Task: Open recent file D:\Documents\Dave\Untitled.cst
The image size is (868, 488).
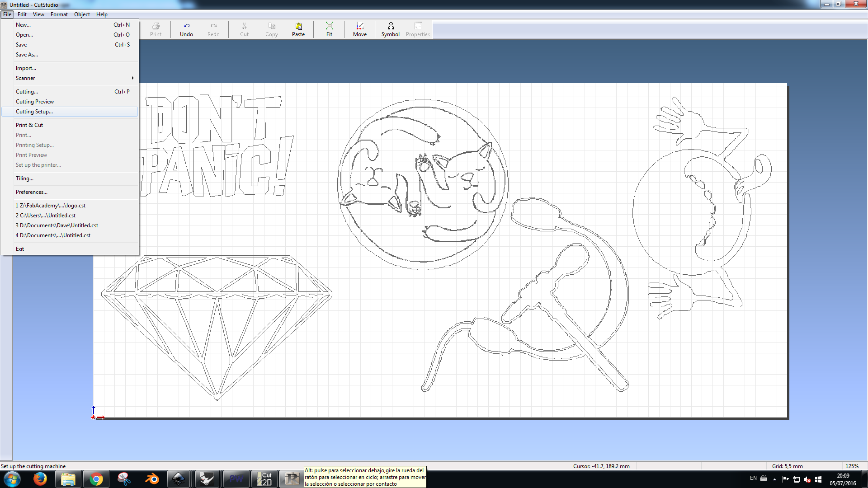Action: [70, 225]
